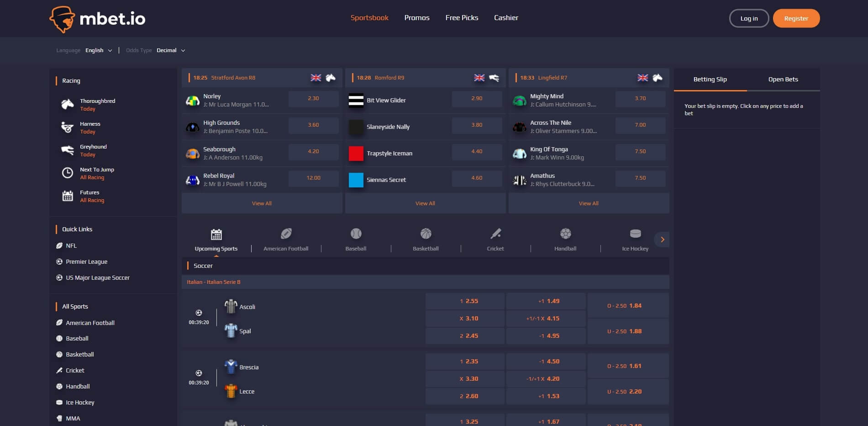The height and width of the screenshot is (426, 868).
Task: Open the Promos page
Action: [x=416, y=17]
